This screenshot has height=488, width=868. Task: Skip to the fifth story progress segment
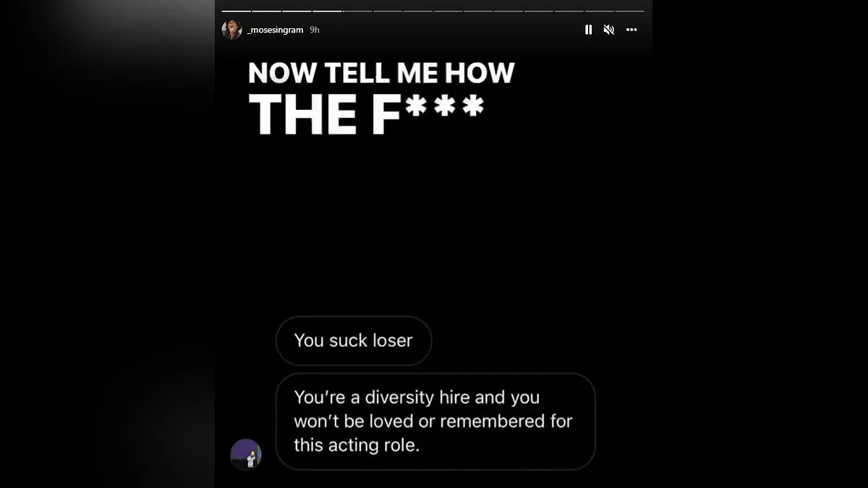point(357,11)
